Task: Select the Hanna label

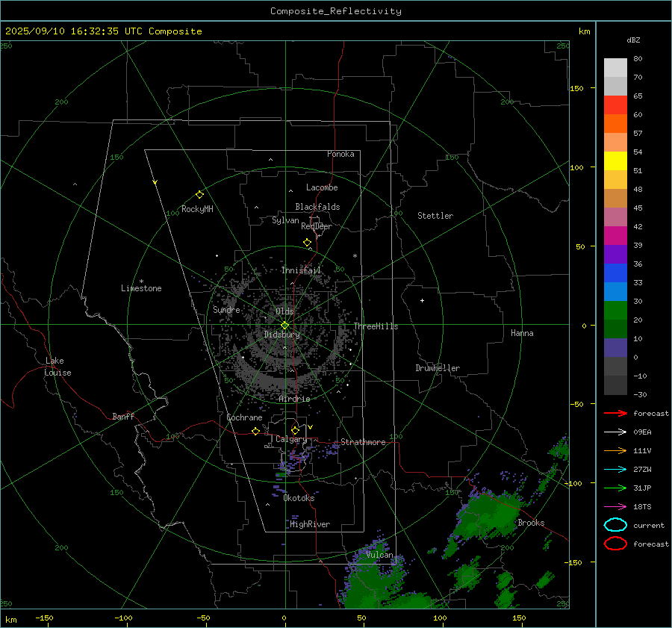Action: pos(522,333)
